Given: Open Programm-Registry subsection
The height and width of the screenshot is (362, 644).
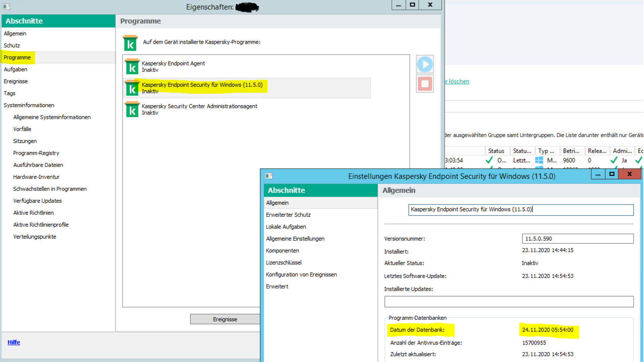Looking at the screenshot, I should click(x=36, y=153).
